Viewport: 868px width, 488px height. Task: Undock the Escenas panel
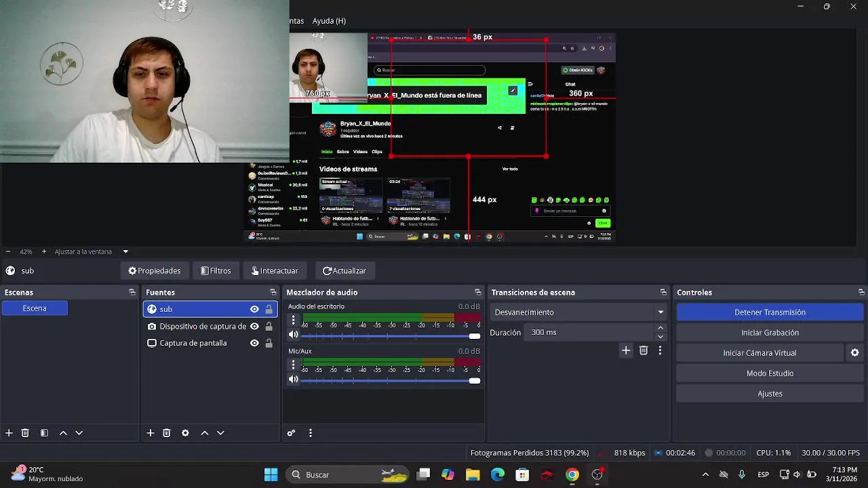132,292
